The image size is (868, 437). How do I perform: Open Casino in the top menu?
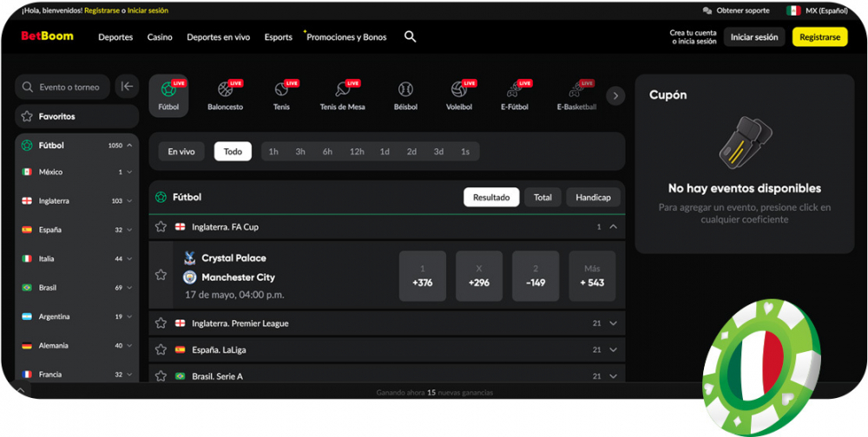(x=160, y=37)
